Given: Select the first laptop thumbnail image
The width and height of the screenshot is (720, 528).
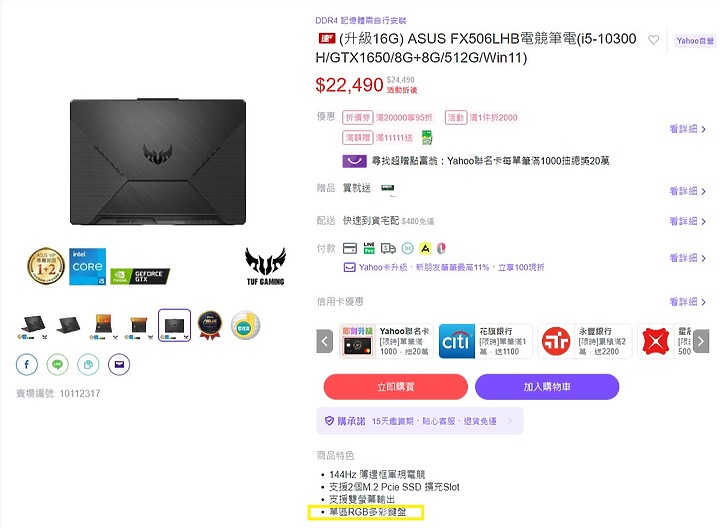Looking at the screenshot, I should [32, 326].
